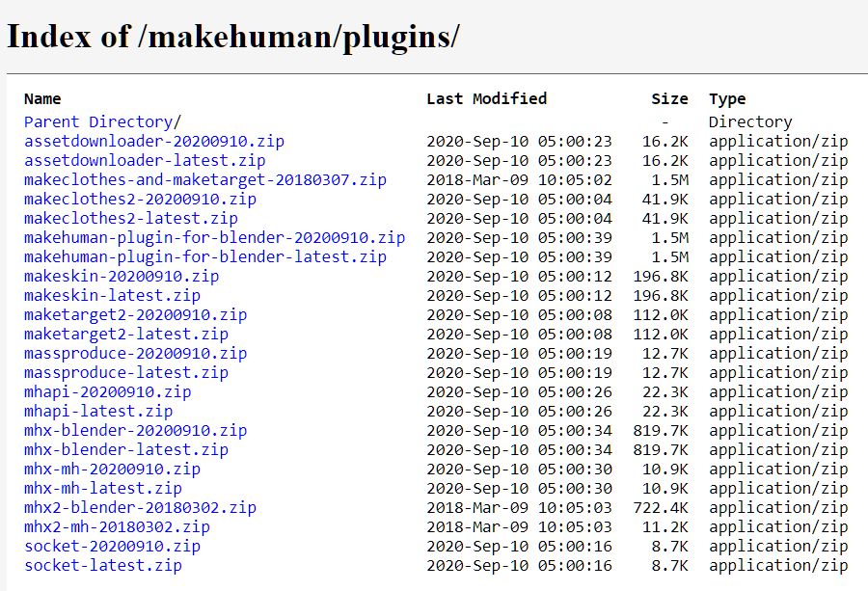The width and height of the screenshot is (868, 591).
Task: Click size of makeclothes-and-maketarget-20180307.zip row
Action: point(669,180)
